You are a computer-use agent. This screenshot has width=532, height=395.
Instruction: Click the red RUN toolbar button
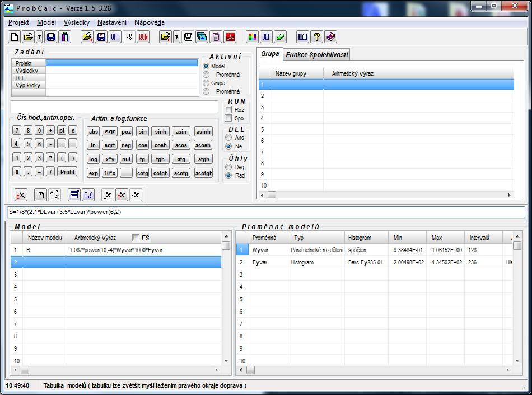pos(143,36)
